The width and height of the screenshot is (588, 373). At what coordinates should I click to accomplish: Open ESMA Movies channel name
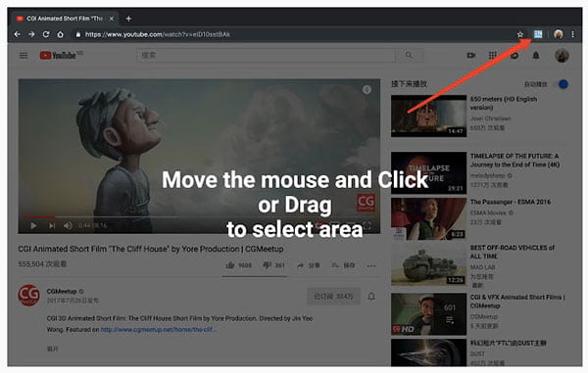[x=488, y=212]
